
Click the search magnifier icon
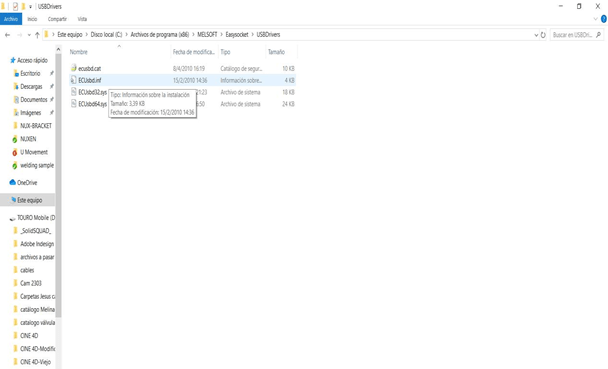click(x=598, y=35)
